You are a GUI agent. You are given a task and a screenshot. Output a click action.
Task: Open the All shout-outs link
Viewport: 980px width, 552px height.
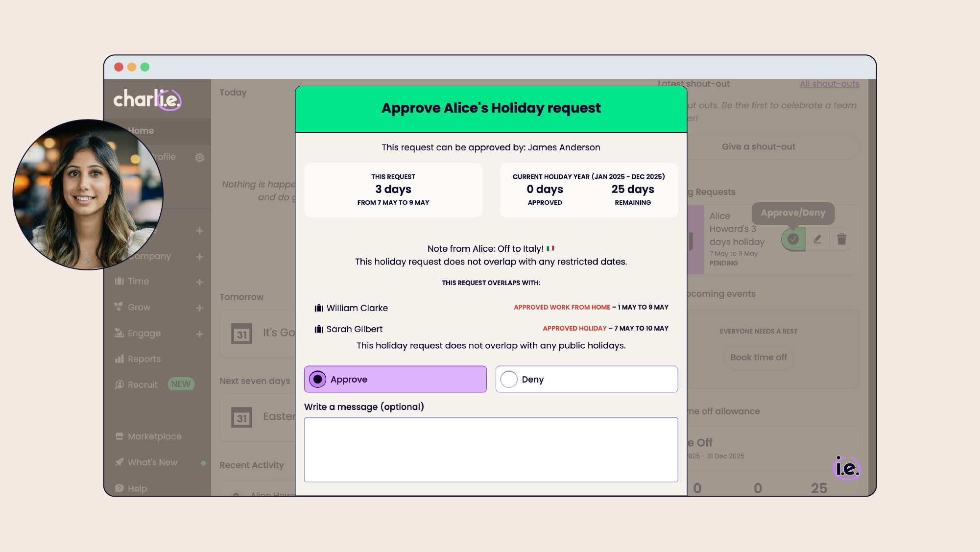click(x=829, y=84)
